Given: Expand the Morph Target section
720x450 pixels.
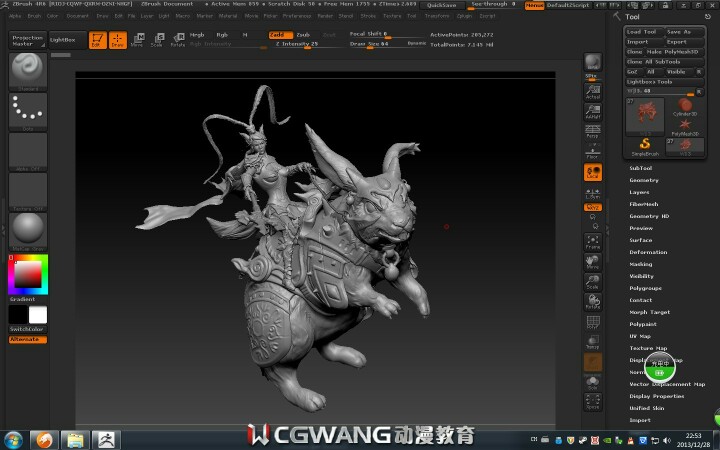Looking at the screenshot, I should [649, 312].
